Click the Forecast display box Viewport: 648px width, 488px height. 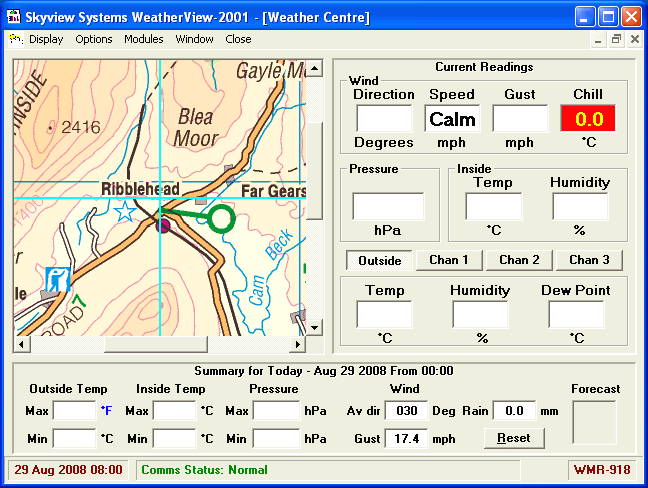(x=595, y=423)
